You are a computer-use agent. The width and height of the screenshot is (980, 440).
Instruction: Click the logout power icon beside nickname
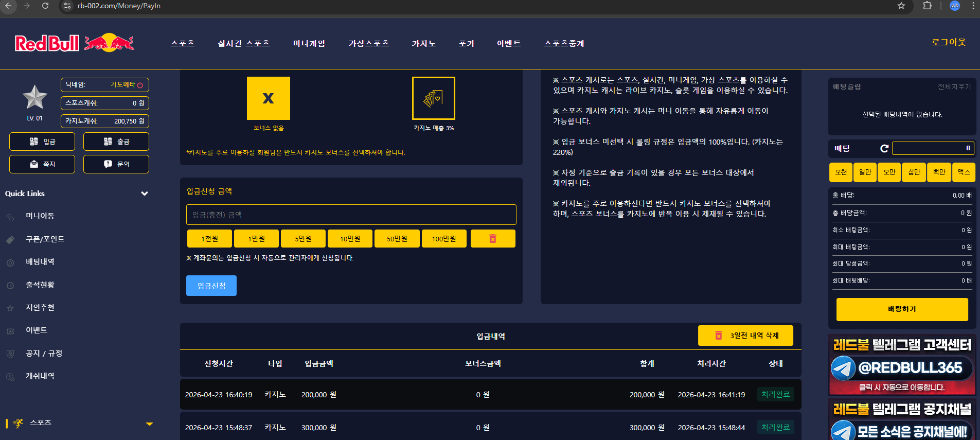point(140,85)
